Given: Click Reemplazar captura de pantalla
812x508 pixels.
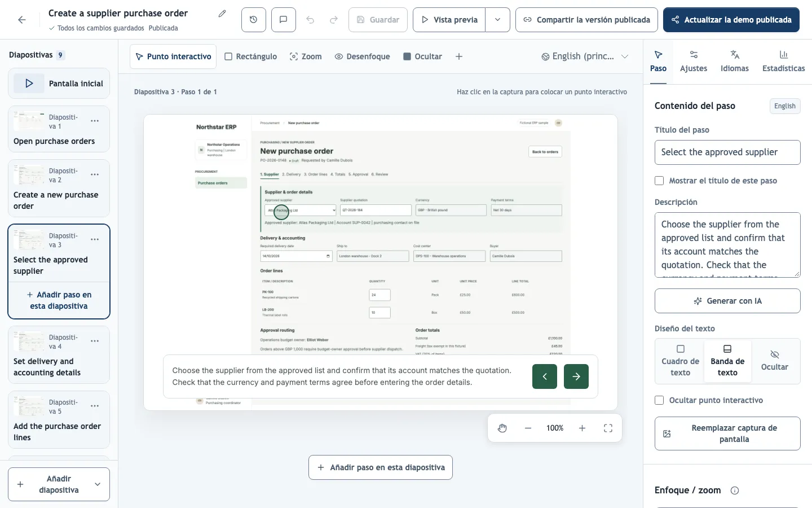Looking at the screenshot, I should click(727, 433).
